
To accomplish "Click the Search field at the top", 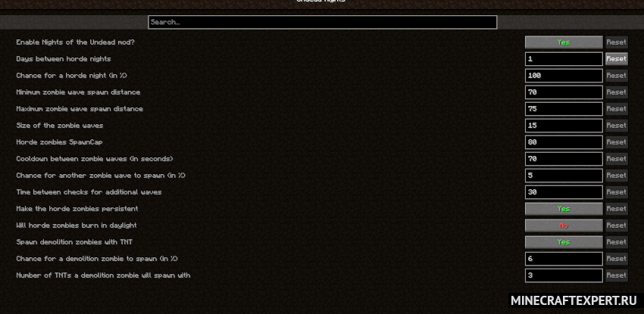I will click(x=323, y=22).
